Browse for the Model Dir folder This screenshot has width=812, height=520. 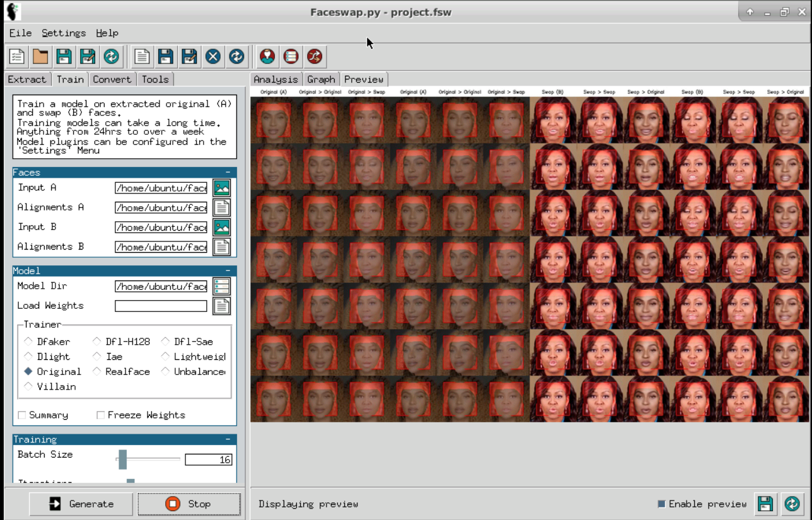[221, 287]
